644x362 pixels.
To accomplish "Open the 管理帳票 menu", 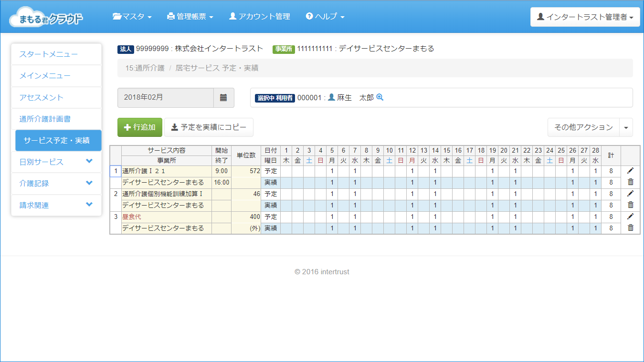I will click(x=190, y=17).
